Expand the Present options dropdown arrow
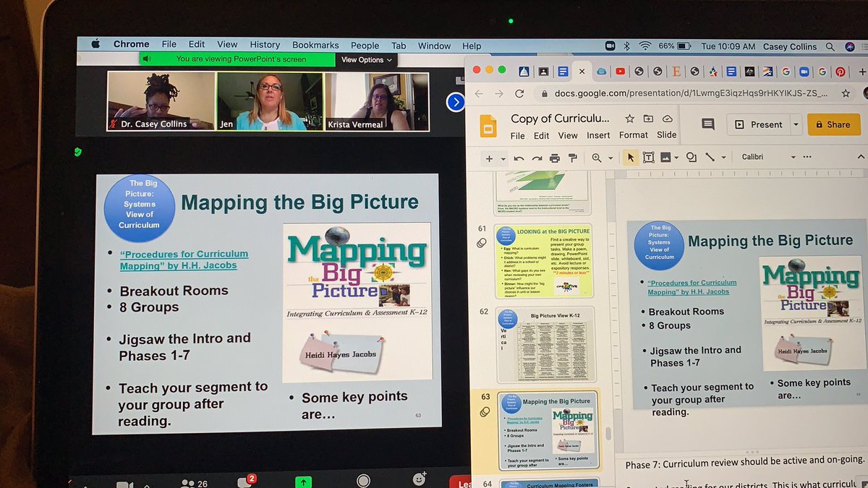Viewport: 868px width, 488px height. [x=796, y=124]
